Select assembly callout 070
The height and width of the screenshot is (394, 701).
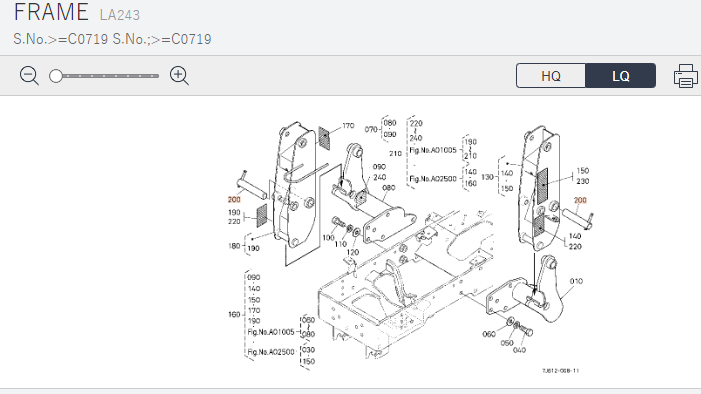click(x=371, y=129)
